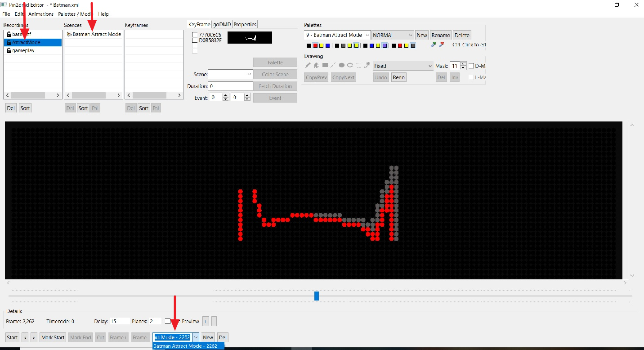This screenshot has width=644, height=350.
Task: Click the Cut button
Action: pyautogui.click(x=100, y=337)
